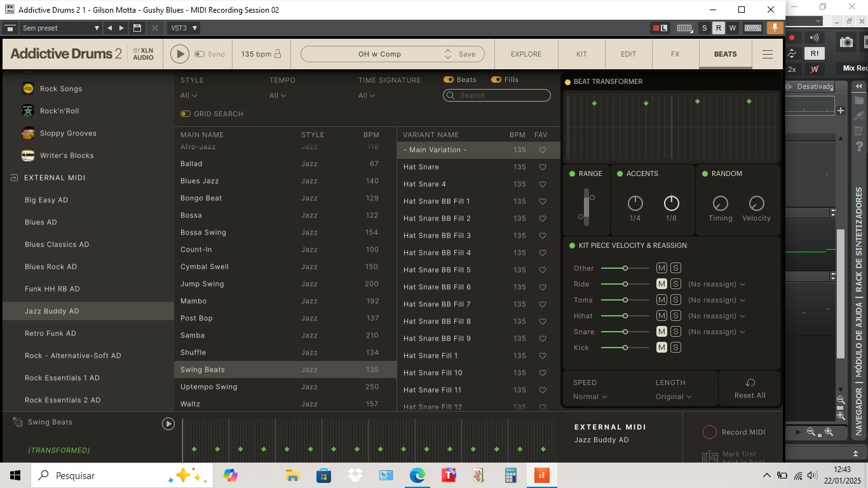
Task: Switch to the FX tab
Action: [x=675, y=54]
